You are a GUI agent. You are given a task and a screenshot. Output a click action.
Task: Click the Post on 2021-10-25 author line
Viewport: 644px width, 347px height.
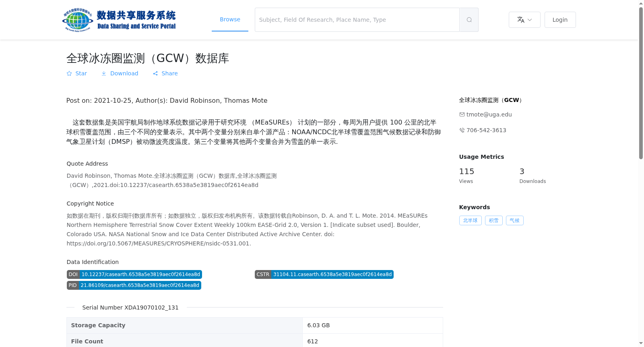(167, 101)
